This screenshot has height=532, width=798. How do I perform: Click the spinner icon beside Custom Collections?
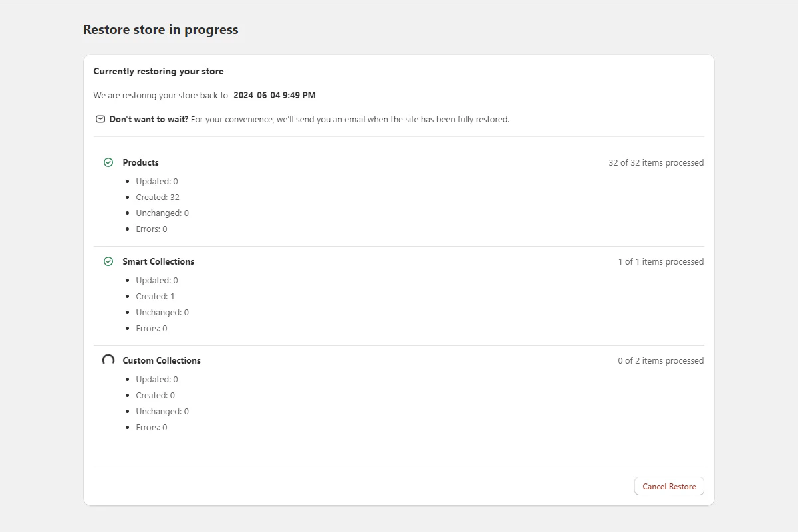click(108, 360)
